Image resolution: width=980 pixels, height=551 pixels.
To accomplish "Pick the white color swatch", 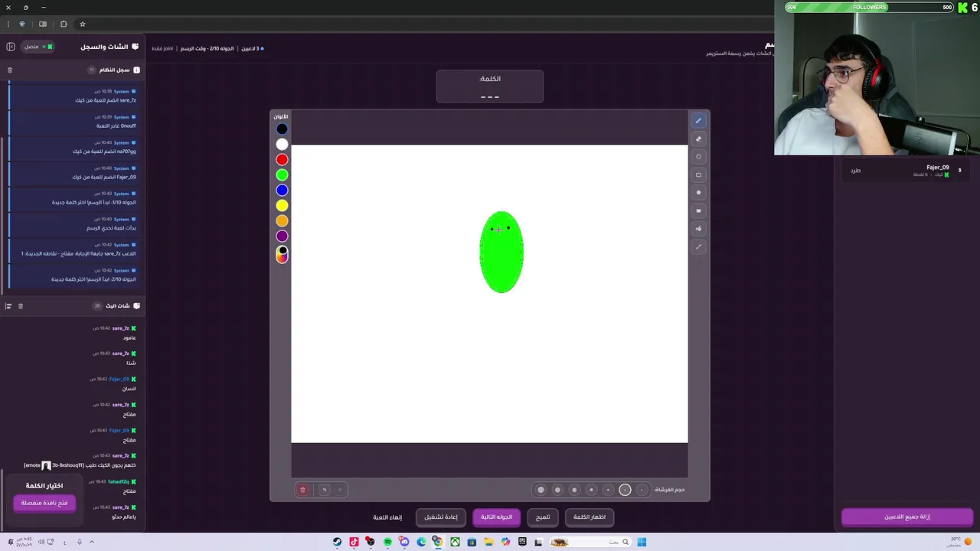I will [x=282, y=144].
